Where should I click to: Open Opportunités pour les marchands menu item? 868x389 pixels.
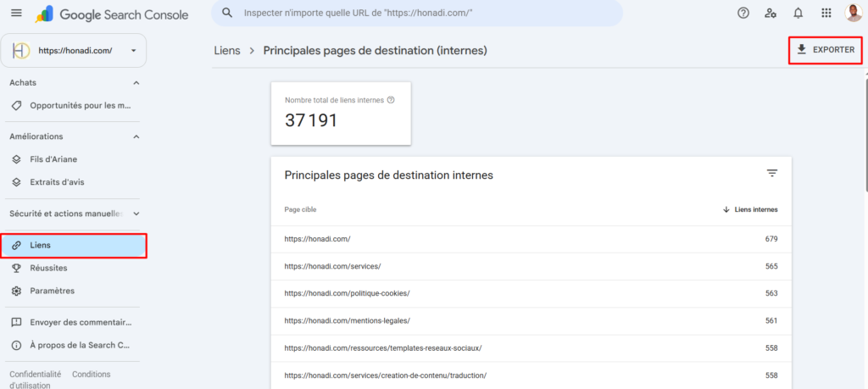coord(73,105)
